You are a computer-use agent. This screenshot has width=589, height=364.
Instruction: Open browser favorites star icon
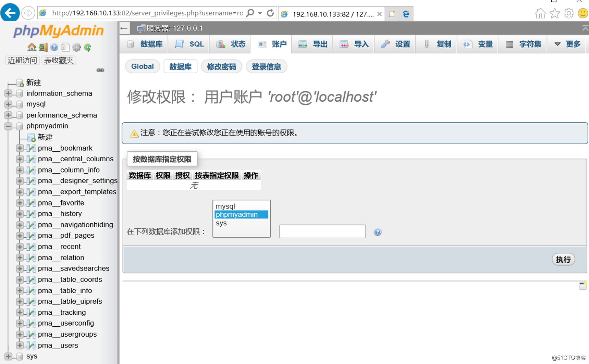[x=555, y=13]
